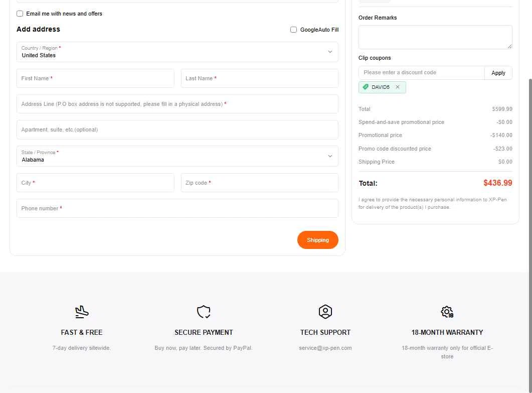Image resolution: width=532 pixels, height=393 pixels.
Task: Click the Apply coupon button
Action: (x=498, y=73)
